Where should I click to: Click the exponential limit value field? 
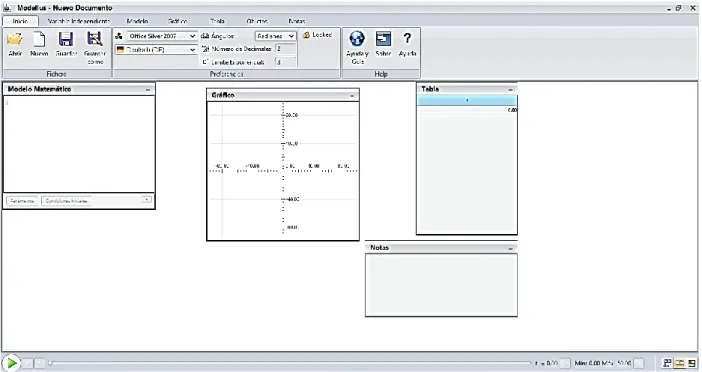coord(286,62)
